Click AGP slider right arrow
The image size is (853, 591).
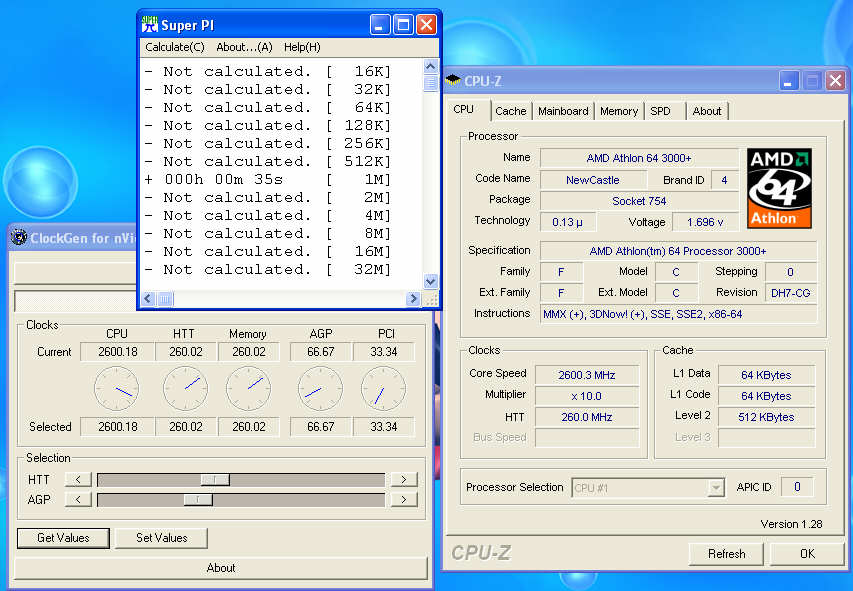(403, 499)
